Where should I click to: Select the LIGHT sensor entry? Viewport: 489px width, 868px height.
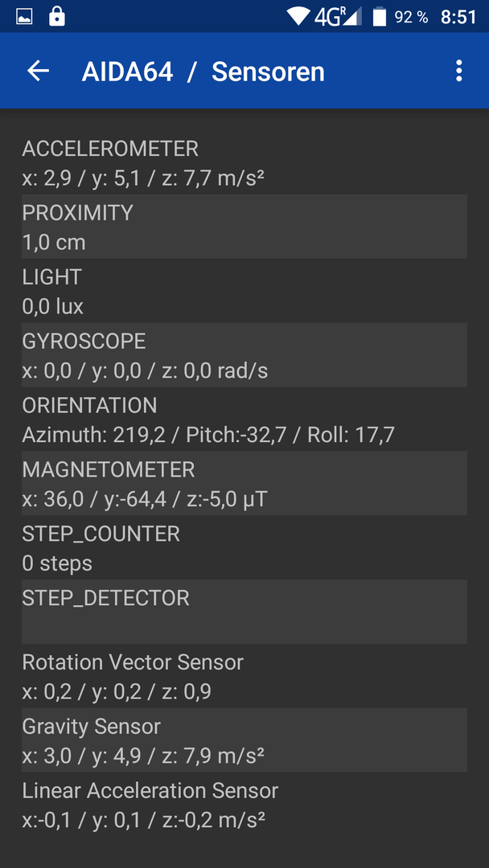[244, 291]
